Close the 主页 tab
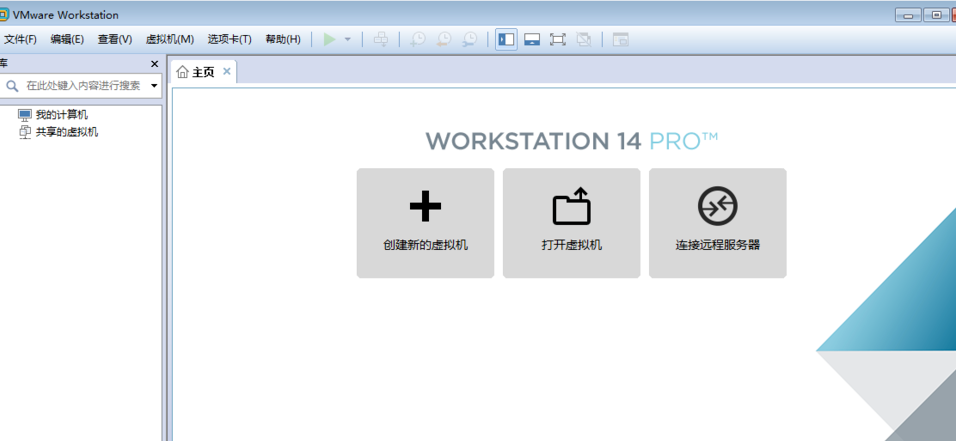Viewport: 956px width, 441px height. tap(227, 71)
